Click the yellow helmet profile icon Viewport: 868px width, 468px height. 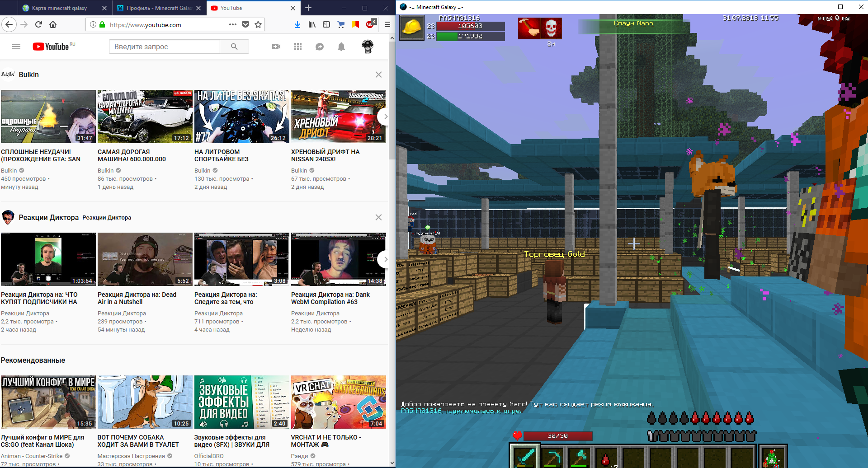411,27
